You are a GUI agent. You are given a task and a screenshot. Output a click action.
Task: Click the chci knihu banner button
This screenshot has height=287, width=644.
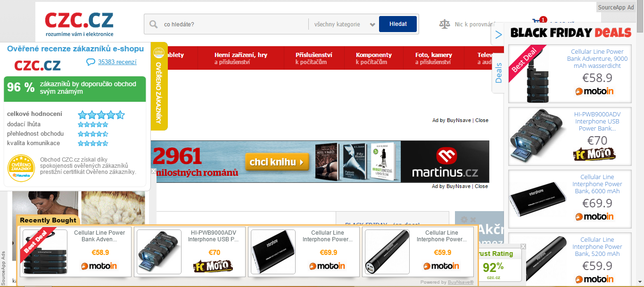click(277, 162)
